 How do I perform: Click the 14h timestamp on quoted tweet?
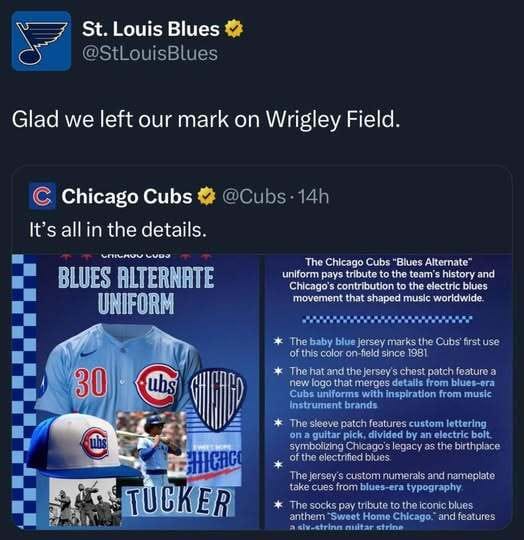313,196
